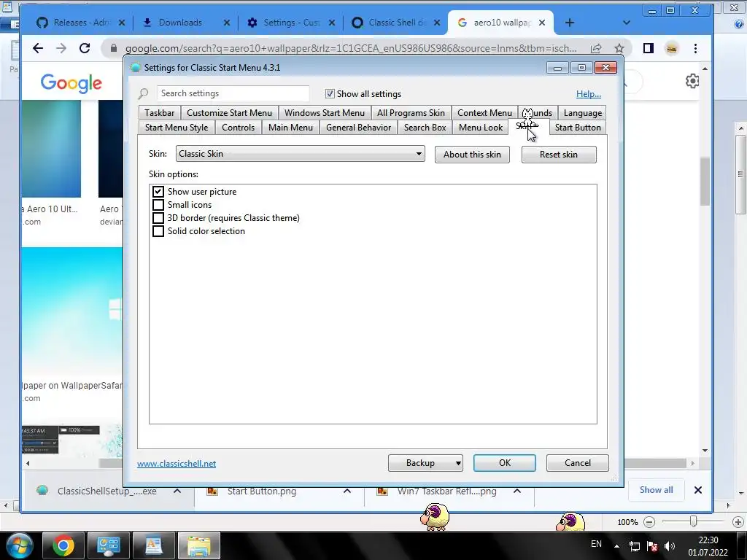Open a new Chrome tab
Screen dimensions: 747x560
[x=570, y=23]
